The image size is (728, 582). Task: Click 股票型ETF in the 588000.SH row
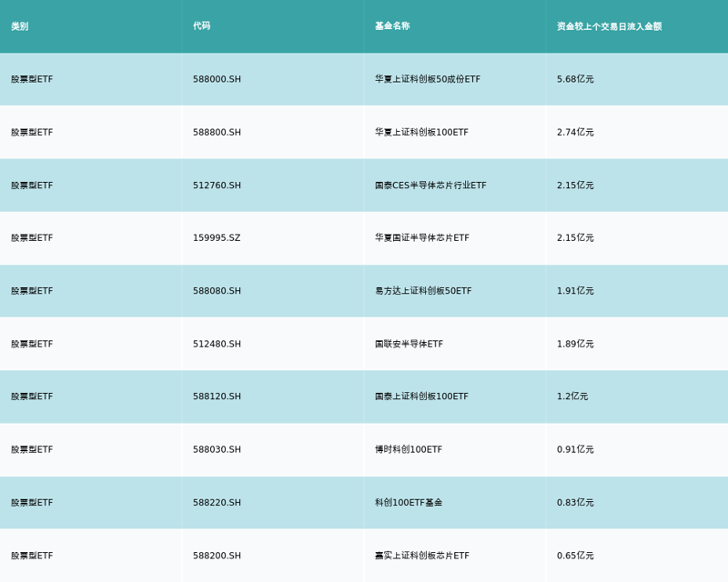pyautogui.click(x=32, y=79)
